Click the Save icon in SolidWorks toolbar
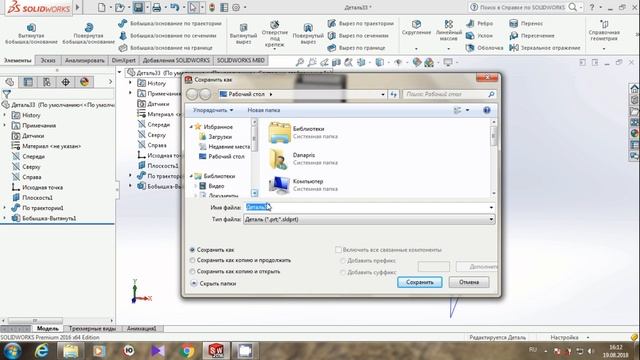The image size is (640, 360). point(138,7)
